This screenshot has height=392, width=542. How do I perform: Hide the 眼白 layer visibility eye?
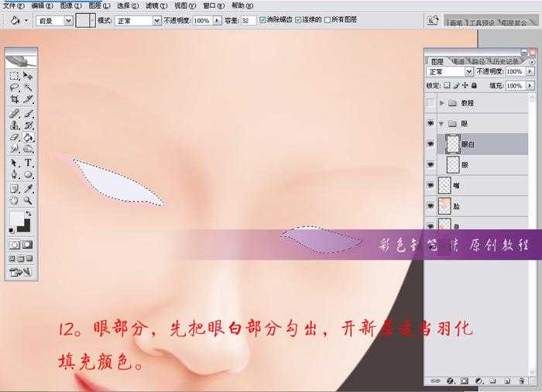point(431,144)
